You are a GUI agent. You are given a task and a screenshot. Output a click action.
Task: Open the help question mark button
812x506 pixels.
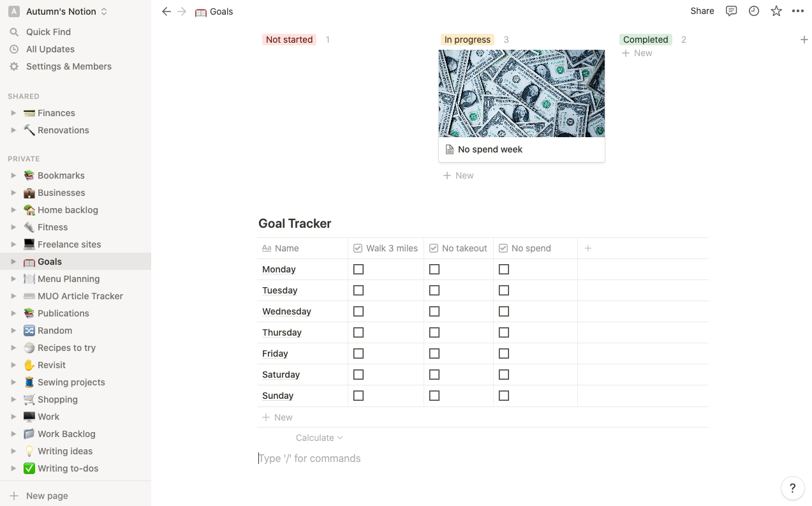792,489
